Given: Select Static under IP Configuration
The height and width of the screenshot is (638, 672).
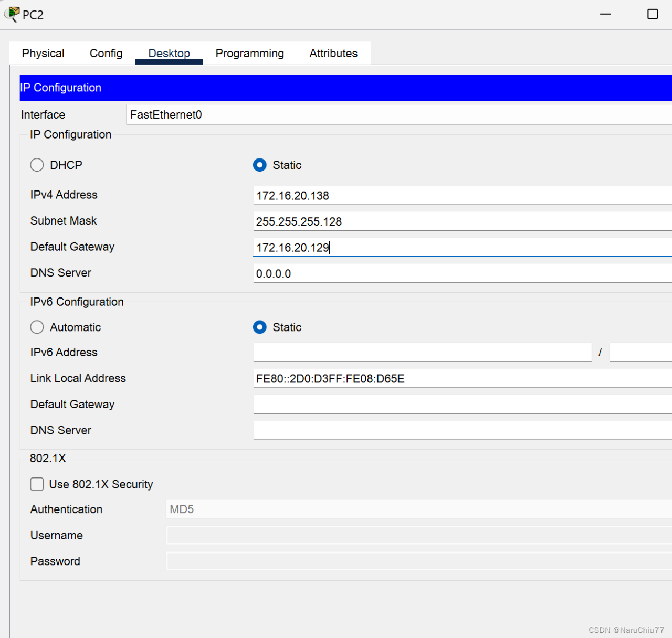Looking at the screenshot, I should (x=260, y=165).
